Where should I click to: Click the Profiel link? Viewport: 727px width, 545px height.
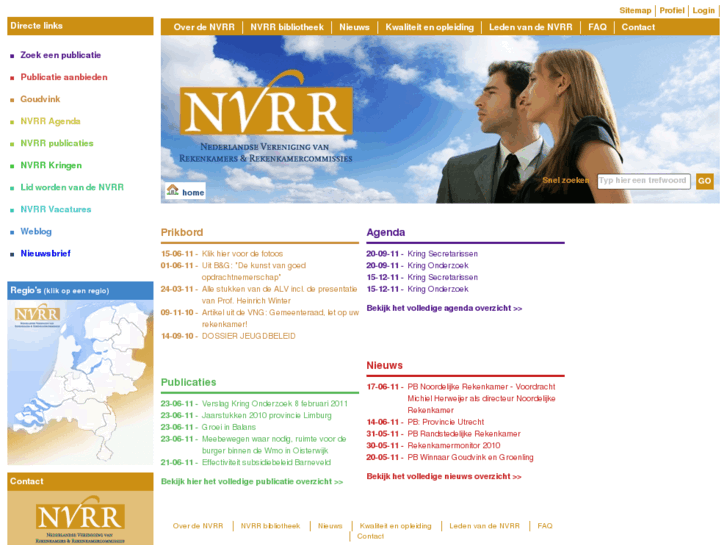(x=672, y=11)
